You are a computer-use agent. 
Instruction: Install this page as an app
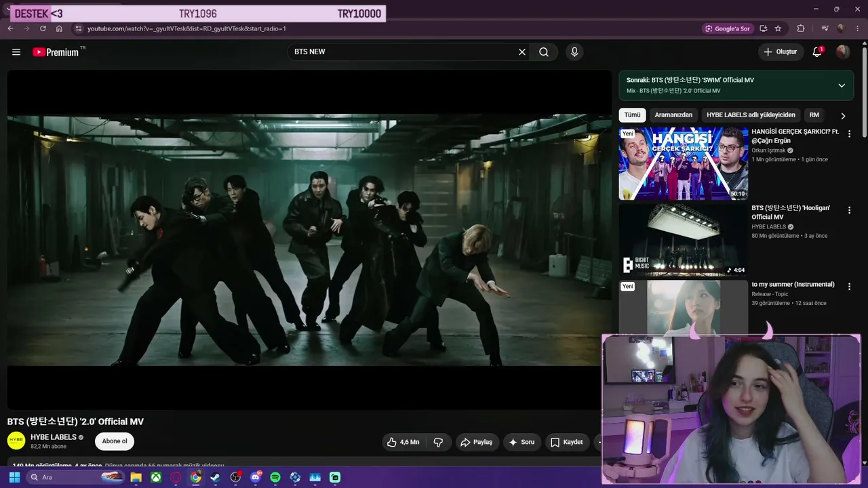pos(764,28)
